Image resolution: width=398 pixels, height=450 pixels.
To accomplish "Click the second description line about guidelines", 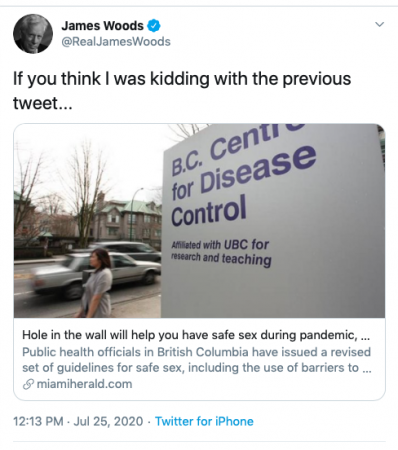I will coord(197,368).
